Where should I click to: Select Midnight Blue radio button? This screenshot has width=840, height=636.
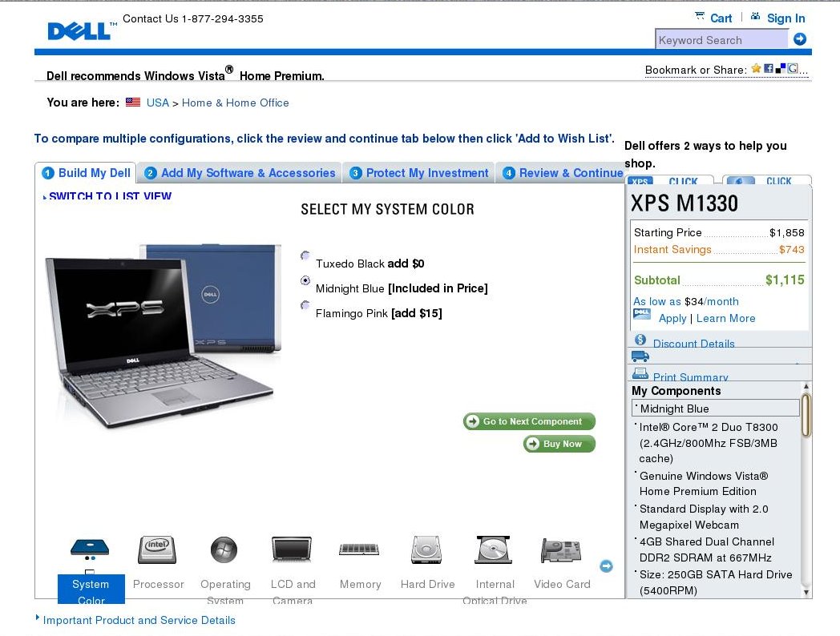(x=305, y=280)
